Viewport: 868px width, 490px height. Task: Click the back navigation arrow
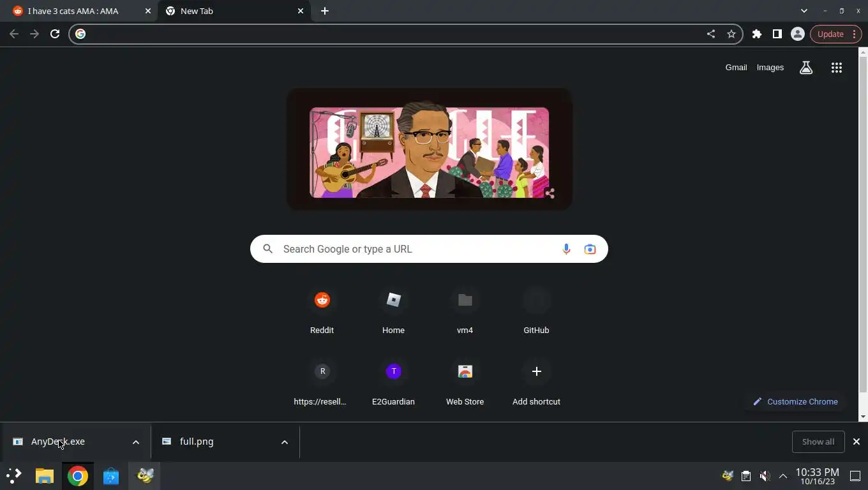pyautogui.click(x=14, y=34)
